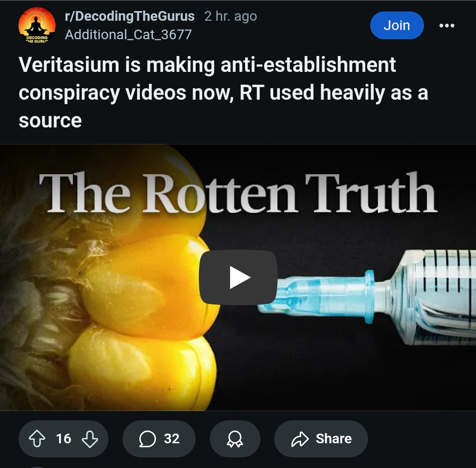
Task: Click the share arrow icon
Action: click(x=300, y=439)
